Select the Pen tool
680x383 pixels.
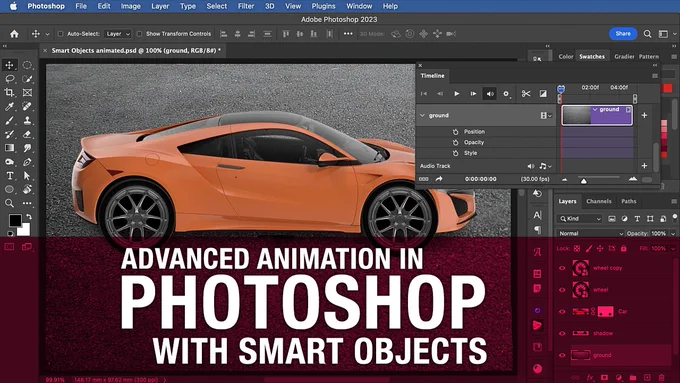coord(27,162)
